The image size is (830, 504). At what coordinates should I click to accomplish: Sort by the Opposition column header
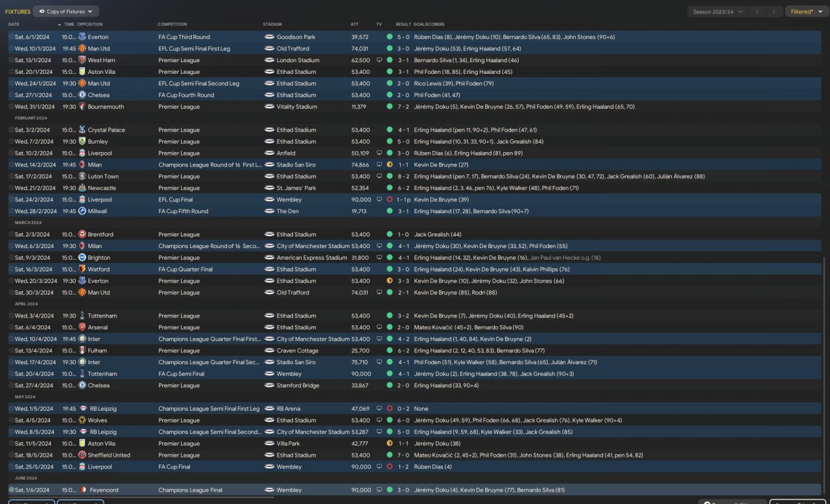click(89, 25)
